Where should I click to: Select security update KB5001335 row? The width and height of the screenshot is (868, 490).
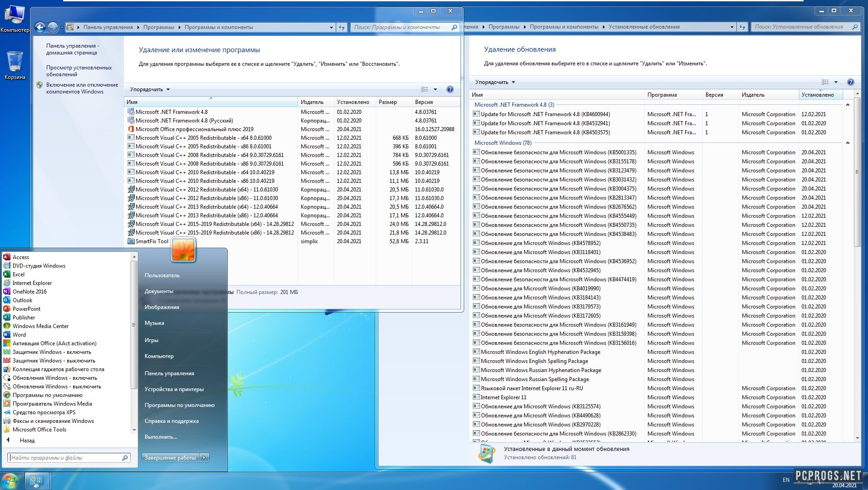click(657, 152)
